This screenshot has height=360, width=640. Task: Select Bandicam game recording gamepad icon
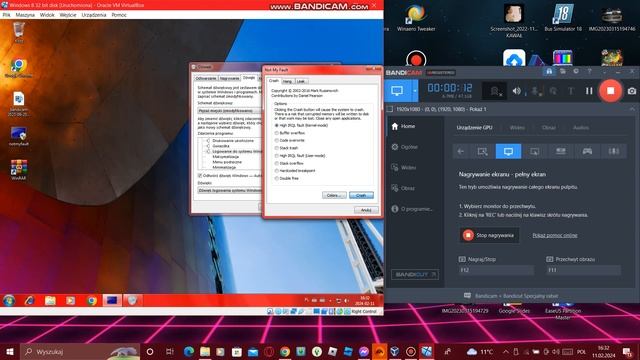pos(587,151)
